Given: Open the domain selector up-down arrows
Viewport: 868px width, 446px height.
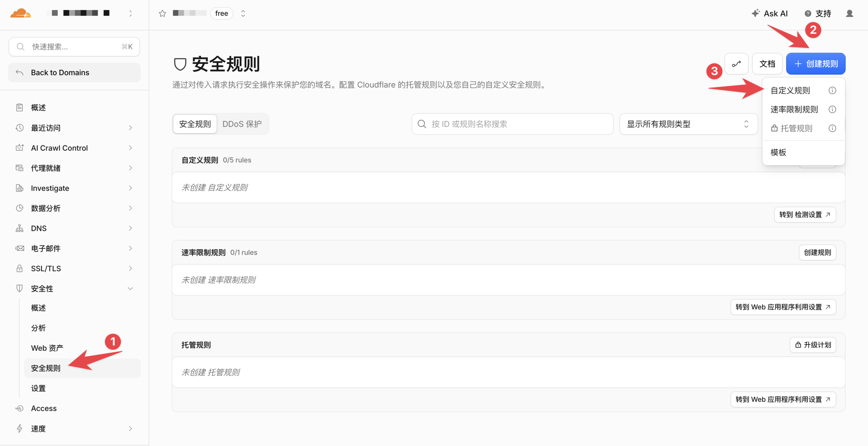Looking at the screenshot, I should [x=243, y=14].
